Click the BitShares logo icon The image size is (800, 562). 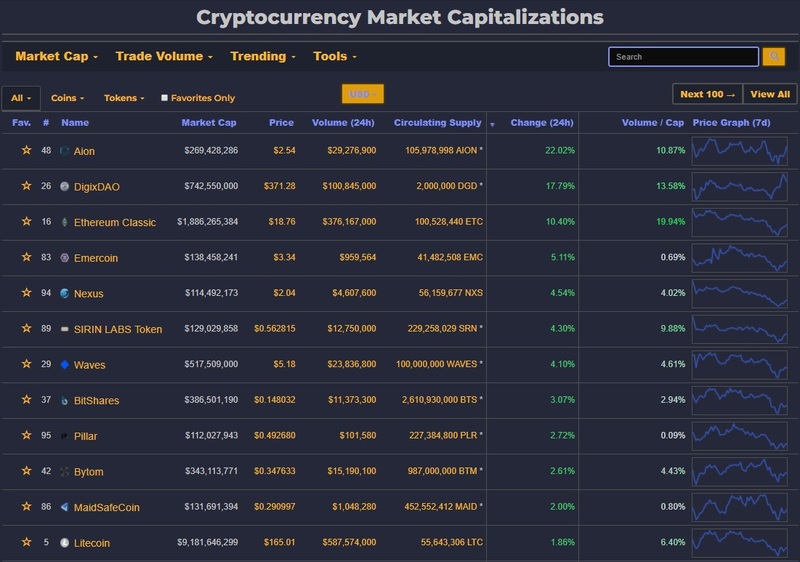click(64, 400)
